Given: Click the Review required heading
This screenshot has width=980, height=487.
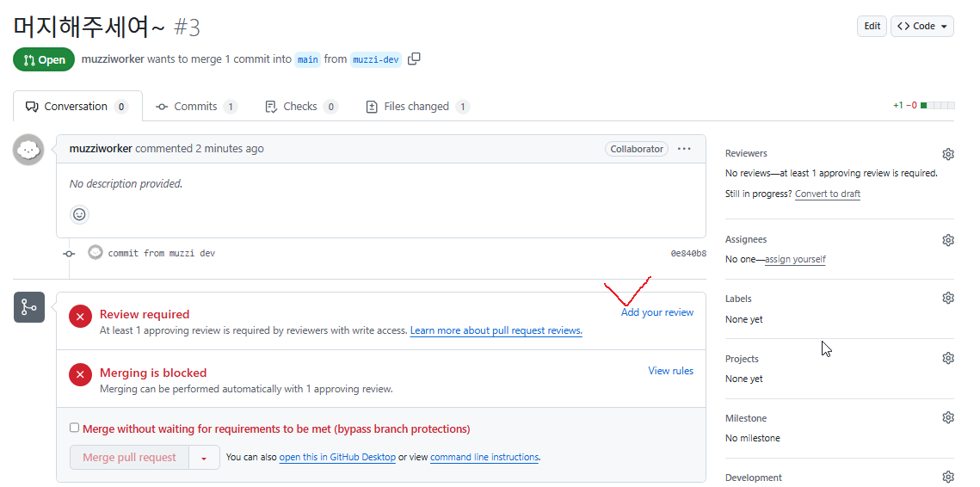Looking at the screenshot, I should click(x=145, y=314).
